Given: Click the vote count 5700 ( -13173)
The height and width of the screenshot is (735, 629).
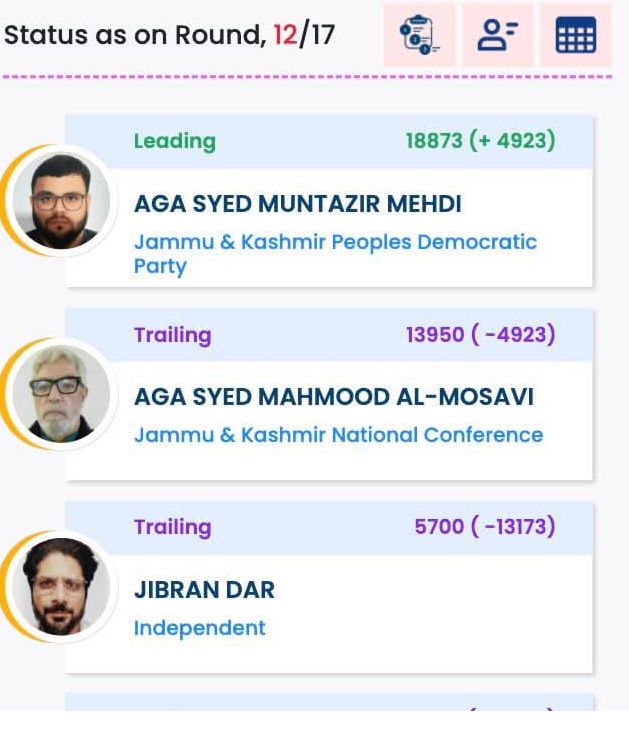Looking at the screenshot, I should [484, 527].
